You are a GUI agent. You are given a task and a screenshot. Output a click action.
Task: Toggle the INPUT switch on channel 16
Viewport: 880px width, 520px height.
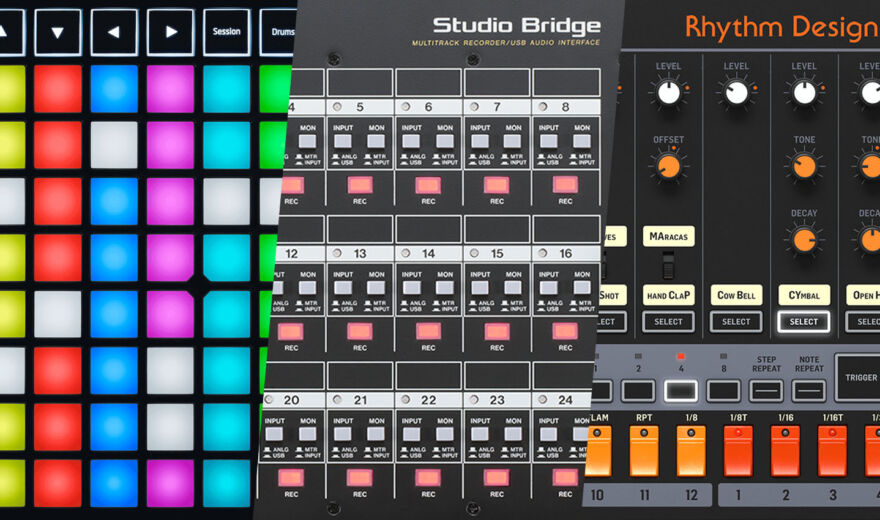tap(548, 288)
